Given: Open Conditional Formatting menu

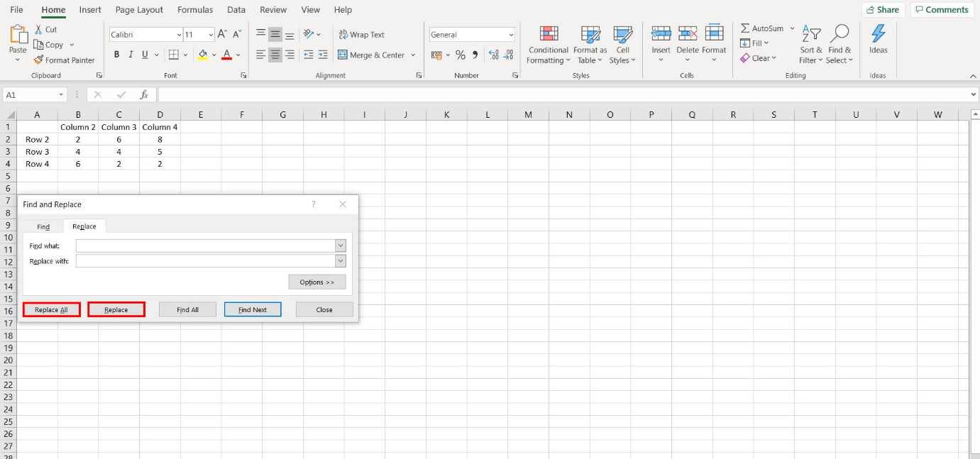Looking at the screenshot, I should pyautogui.click(x=548, y=45).
